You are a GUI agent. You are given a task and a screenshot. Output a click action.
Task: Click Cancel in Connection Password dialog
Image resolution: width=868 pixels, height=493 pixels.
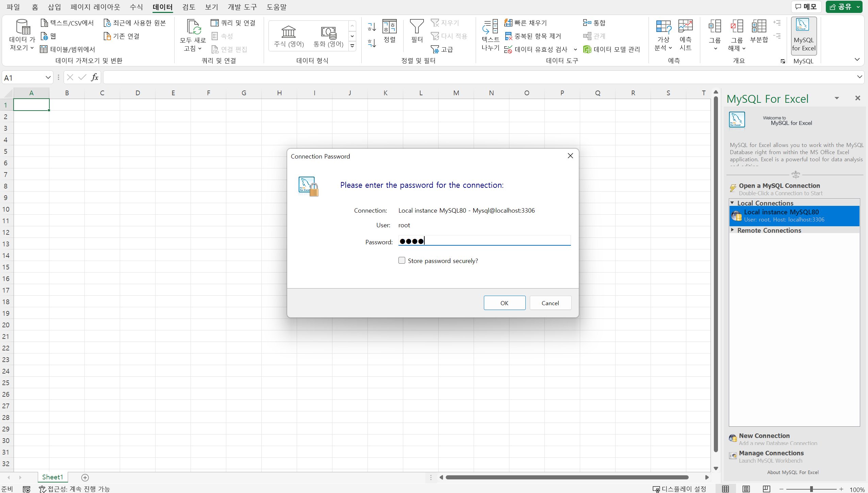coord(550,303)
